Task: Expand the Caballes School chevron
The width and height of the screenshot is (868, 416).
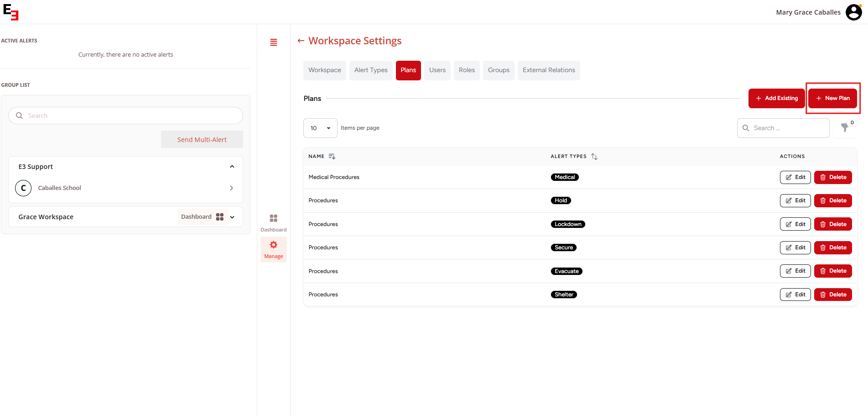Action: [x=232, y=188]
